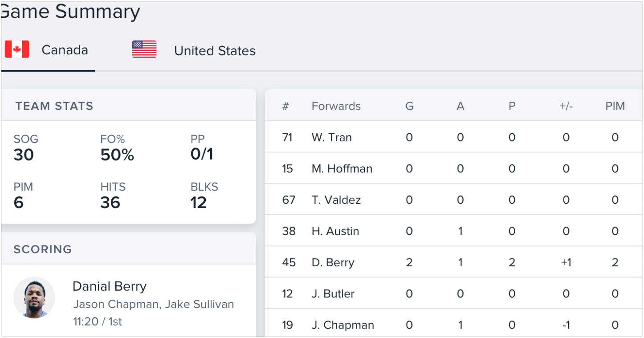The image size is (644, 338).
Task: Click the SCORING section header
Action: [43, 249]
